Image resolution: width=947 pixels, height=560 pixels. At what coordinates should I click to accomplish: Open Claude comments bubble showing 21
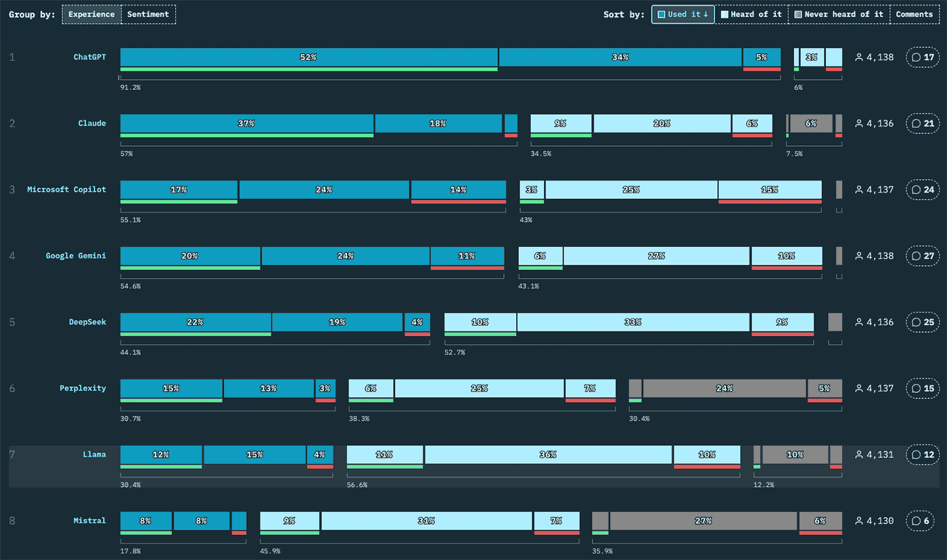tap(923, 124)
